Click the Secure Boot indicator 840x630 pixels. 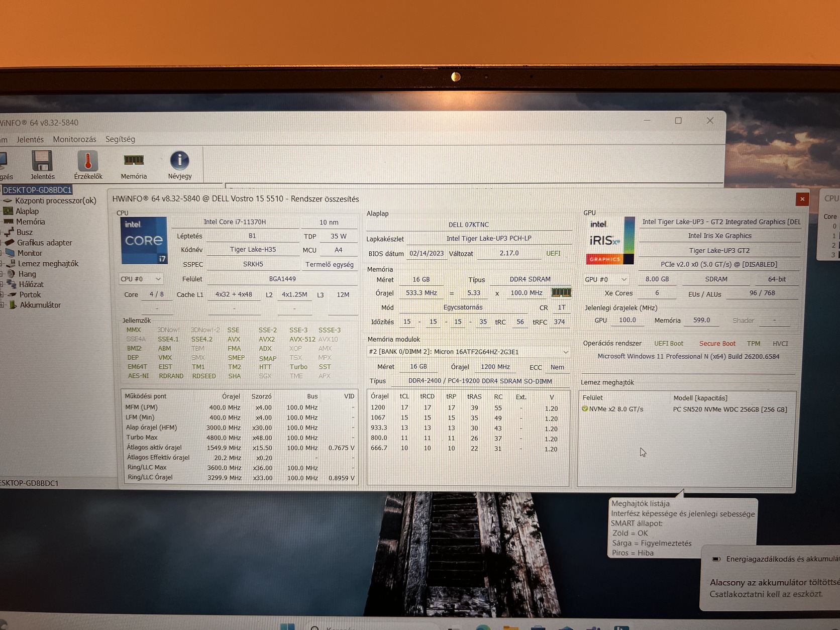click(x=717, y=344)
